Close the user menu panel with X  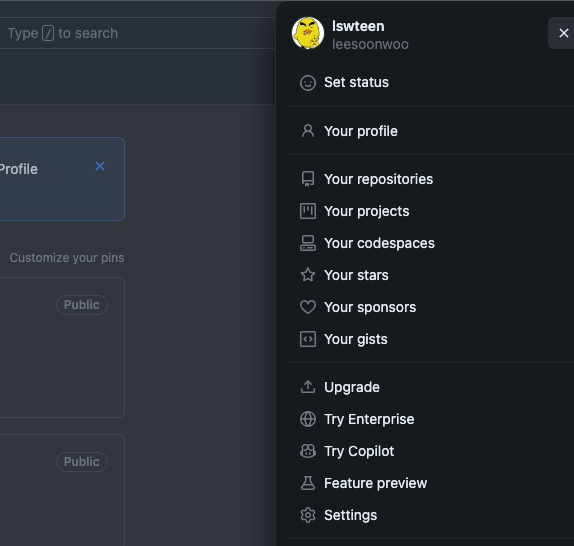(x=563, y=33)
